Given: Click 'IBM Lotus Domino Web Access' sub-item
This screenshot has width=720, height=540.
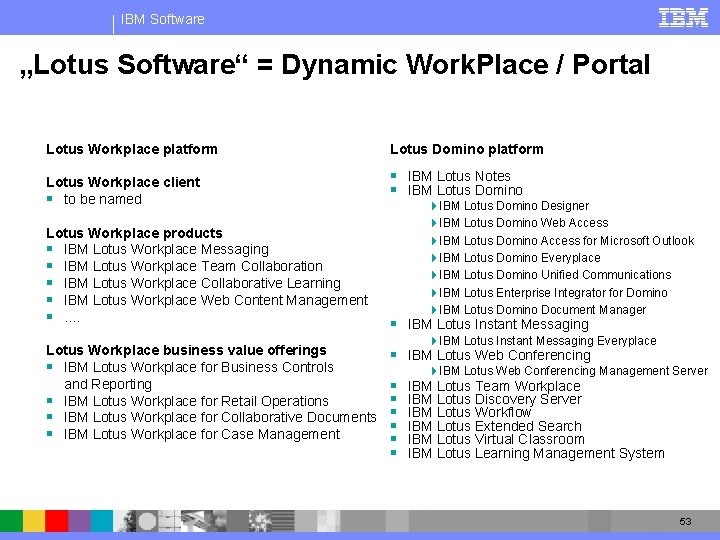Looking at the screenshot, I should point(523,223).
